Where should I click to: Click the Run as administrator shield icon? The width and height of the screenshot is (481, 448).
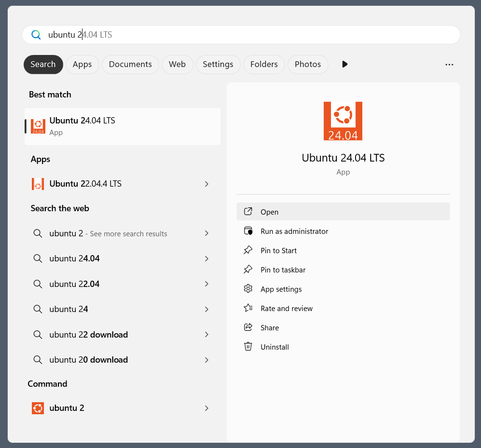coord(248,231)
